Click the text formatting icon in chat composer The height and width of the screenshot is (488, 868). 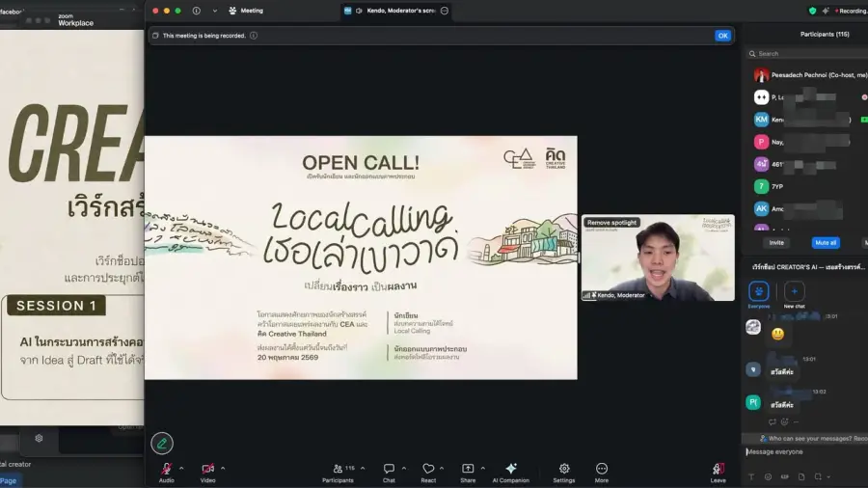click(x=751, y=477)
